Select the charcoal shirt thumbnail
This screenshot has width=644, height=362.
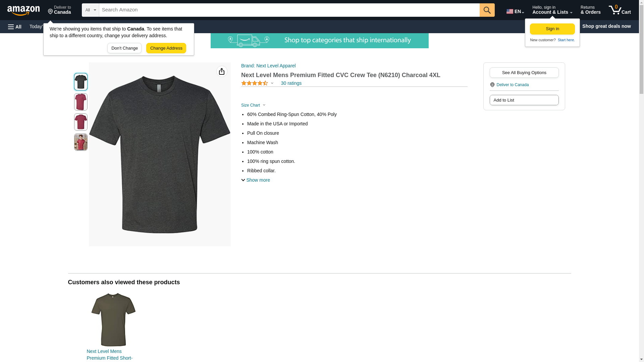pyautogui.click(x=81, y=82)
